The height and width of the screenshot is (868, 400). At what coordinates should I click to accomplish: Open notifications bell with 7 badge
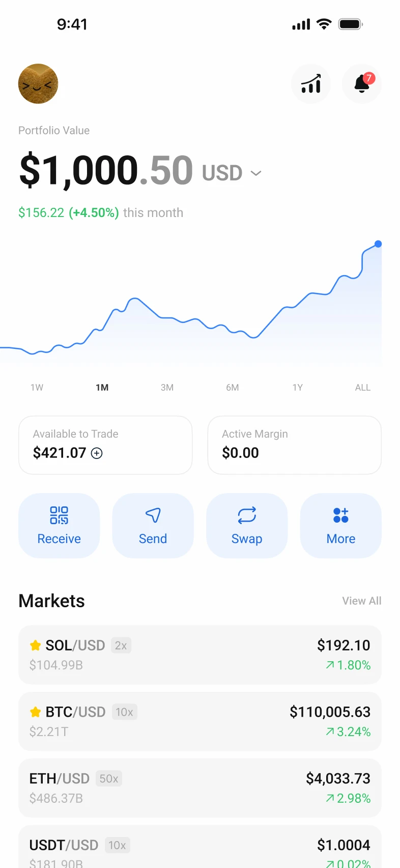coord(362,84)
